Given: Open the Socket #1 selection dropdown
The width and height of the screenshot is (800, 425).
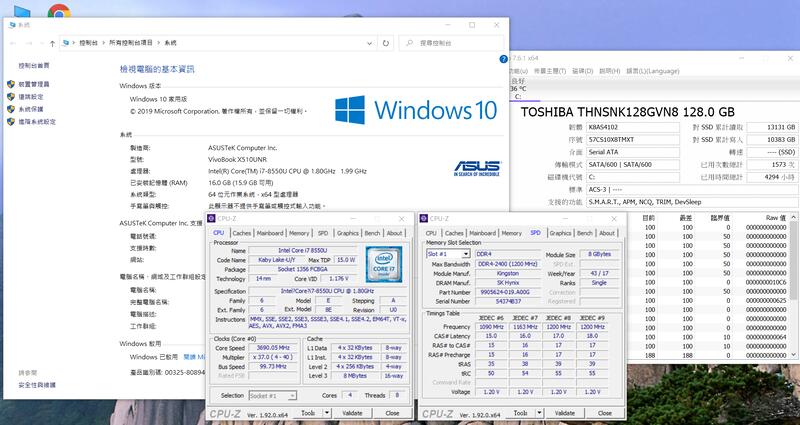Looking at the screenshot, I should [x=291, y=395].
